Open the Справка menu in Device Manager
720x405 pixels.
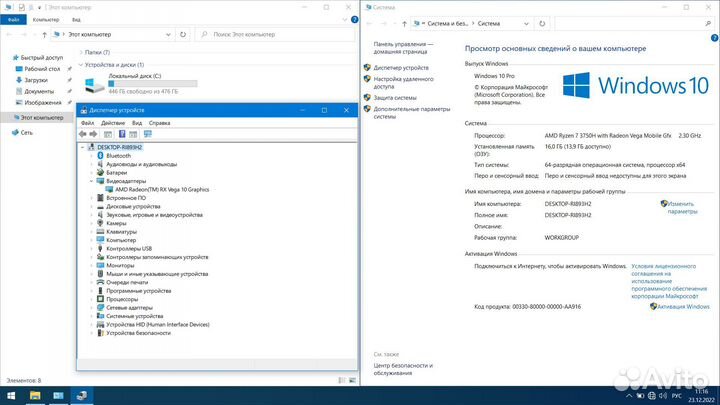[x=159, y=122]
